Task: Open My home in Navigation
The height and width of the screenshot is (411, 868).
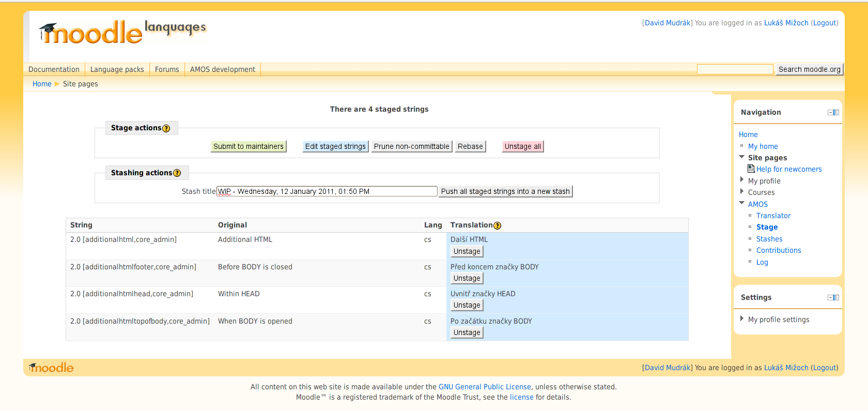Action: click(763, 146)
